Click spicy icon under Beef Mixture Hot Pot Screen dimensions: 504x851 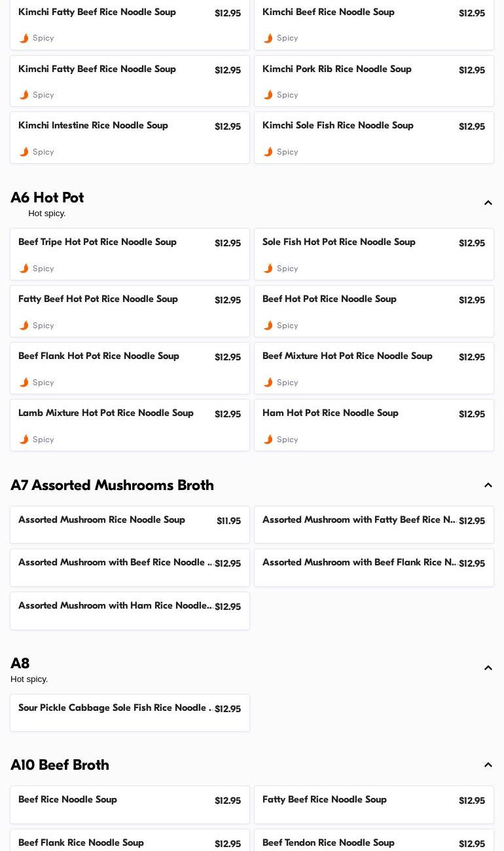(268, 383)
